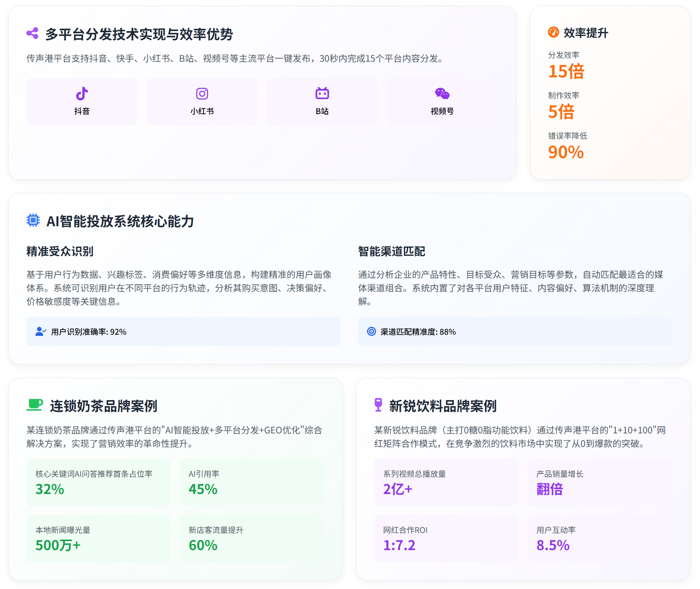Click the goblet icon next to 新锐饮料品牌案例

[x=378, y=405]
